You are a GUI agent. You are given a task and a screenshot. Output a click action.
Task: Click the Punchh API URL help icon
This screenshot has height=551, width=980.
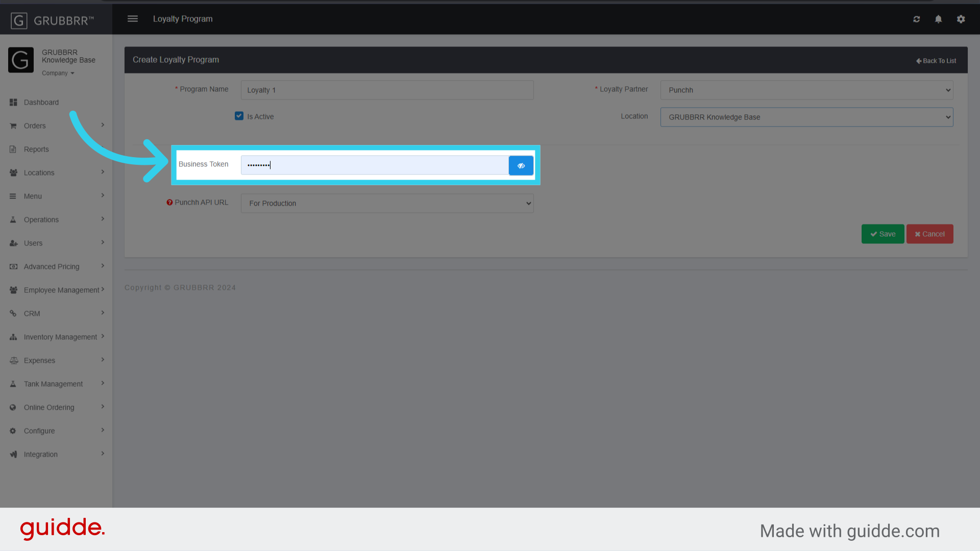click(169, 203)
